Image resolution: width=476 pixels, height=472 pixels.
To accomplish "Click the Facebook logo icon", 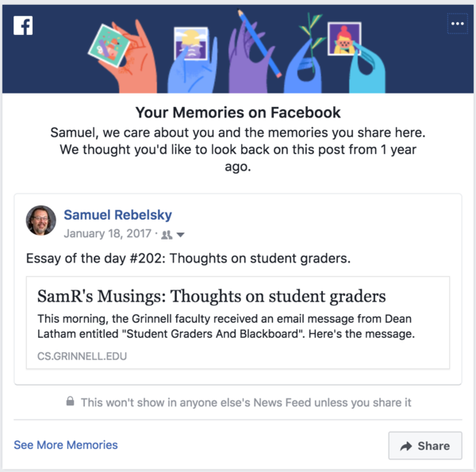I will (24, 26).
